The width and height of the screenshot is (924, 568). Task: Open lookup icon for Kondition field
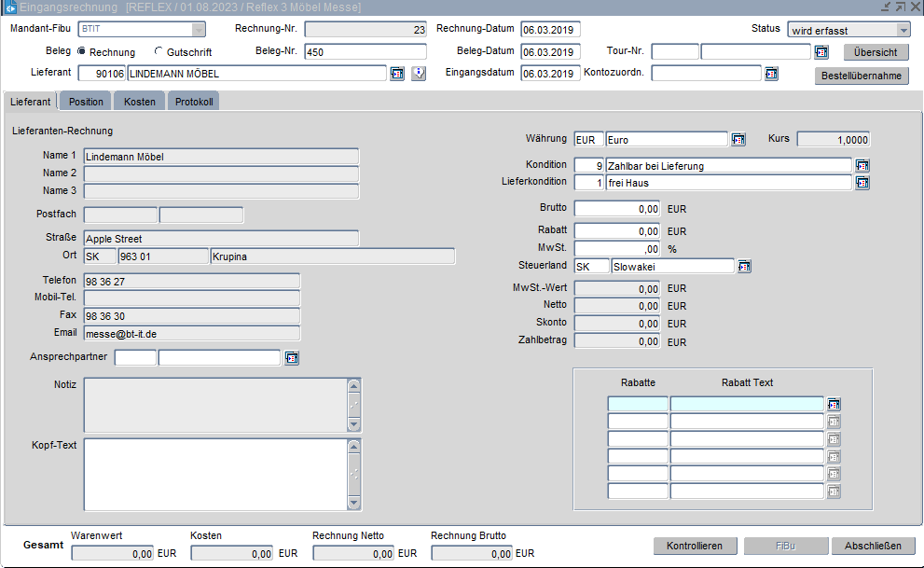[x=862, y=166]
